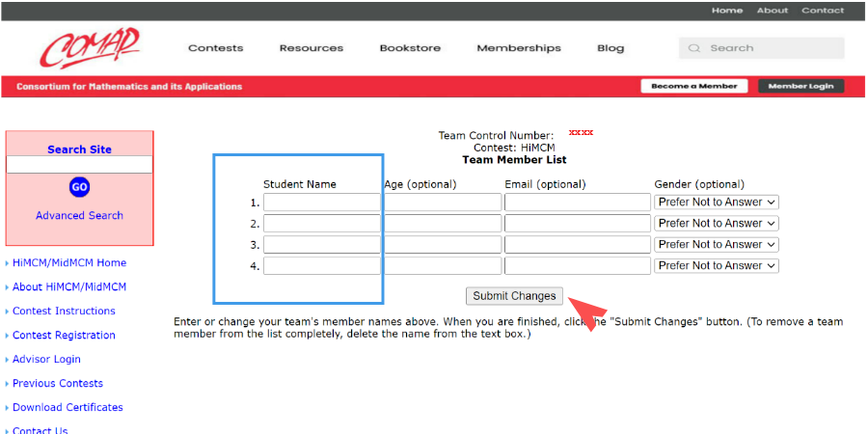Click the Search Site heading link

pos(80,149)
